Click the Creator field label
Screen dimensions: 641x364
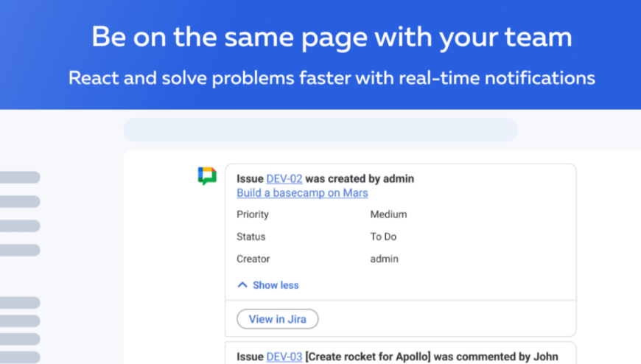point(253,259)
